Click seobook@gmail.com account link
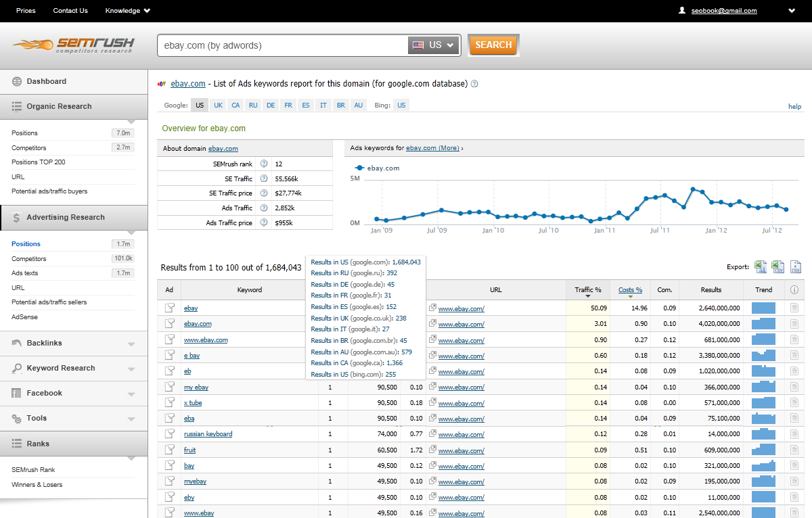The width and height of the screenshot is (812, 518). pyautogui.click(x=723, y=11)
